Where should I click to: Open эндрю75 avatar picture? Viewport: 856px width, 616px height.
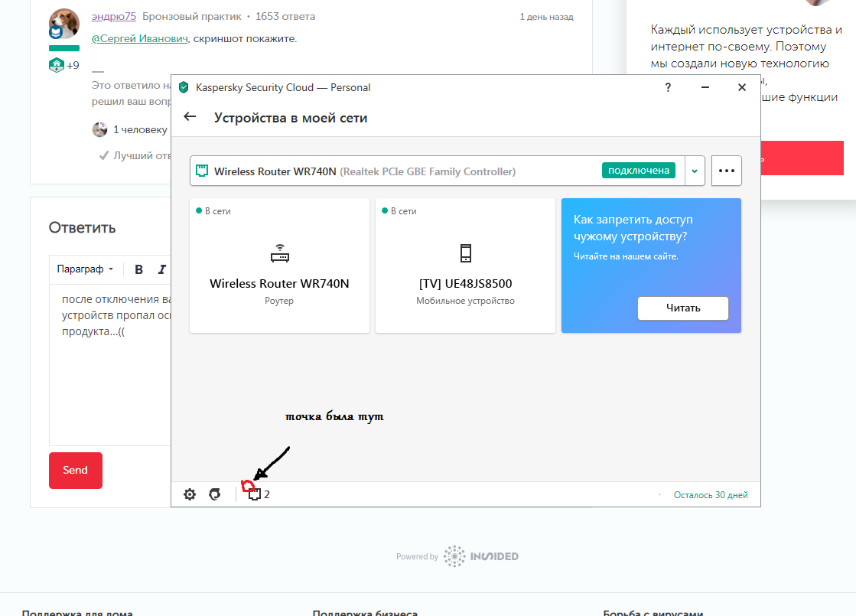63,24
